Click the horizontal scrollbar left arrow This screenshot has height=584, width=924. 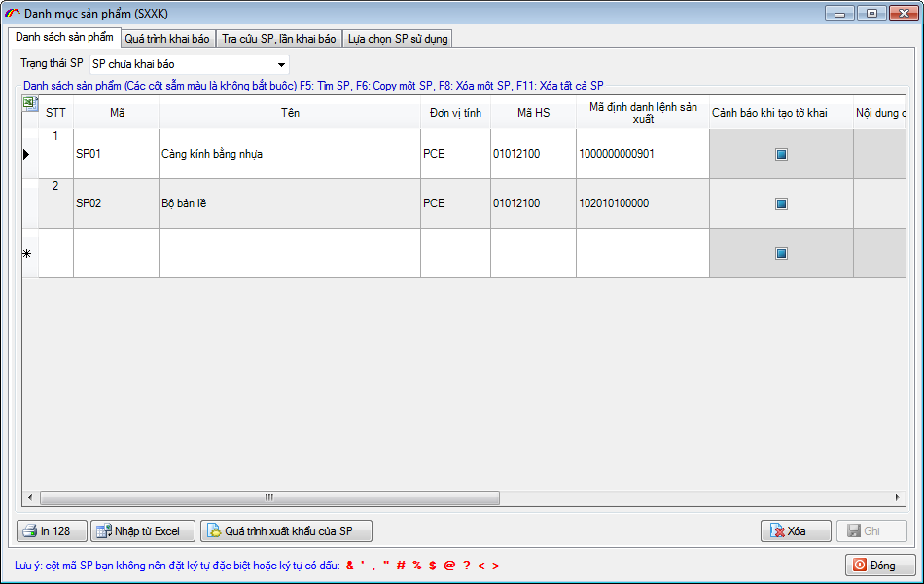(x=29, y=497)
